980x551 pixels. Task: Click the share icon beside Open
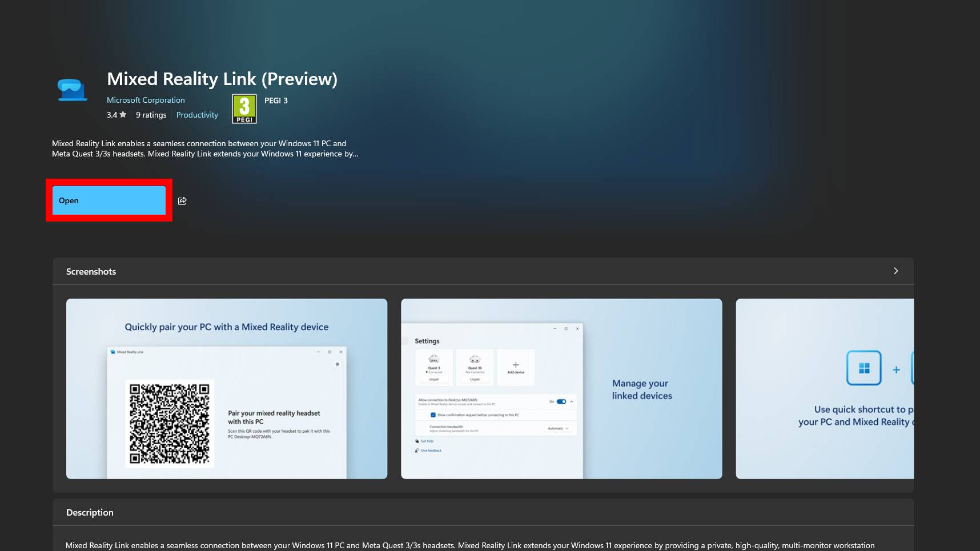coord(182,201)
